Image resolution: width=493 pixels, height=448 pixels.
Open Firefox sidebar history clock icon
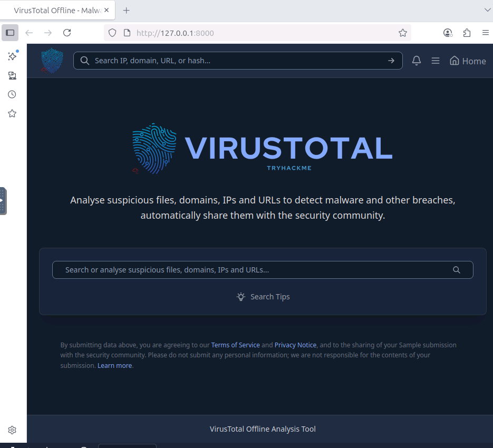tap(12, 94)
